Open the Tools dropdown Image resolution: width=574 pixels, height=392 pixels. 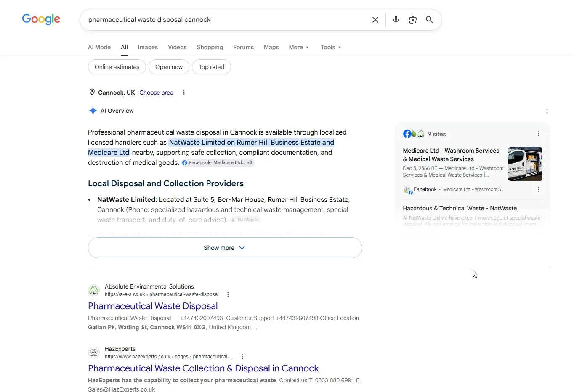331,47
